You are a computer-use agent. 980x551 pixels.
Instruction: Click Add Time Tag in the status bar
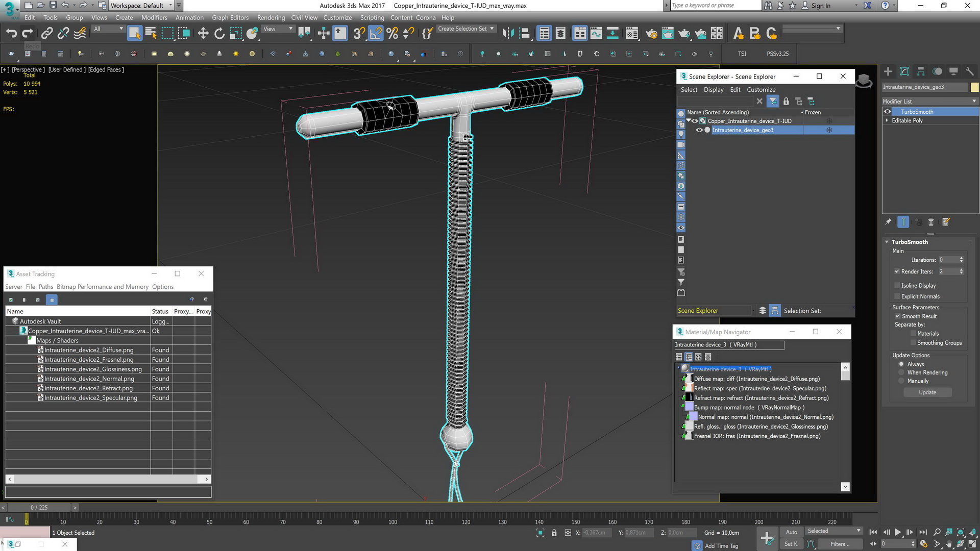[721, 546]
